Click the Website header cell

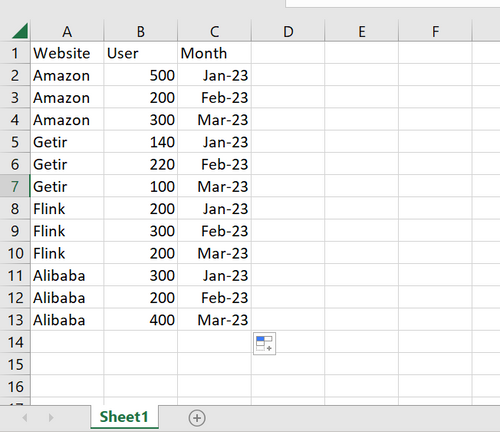(x=67, y=53)
